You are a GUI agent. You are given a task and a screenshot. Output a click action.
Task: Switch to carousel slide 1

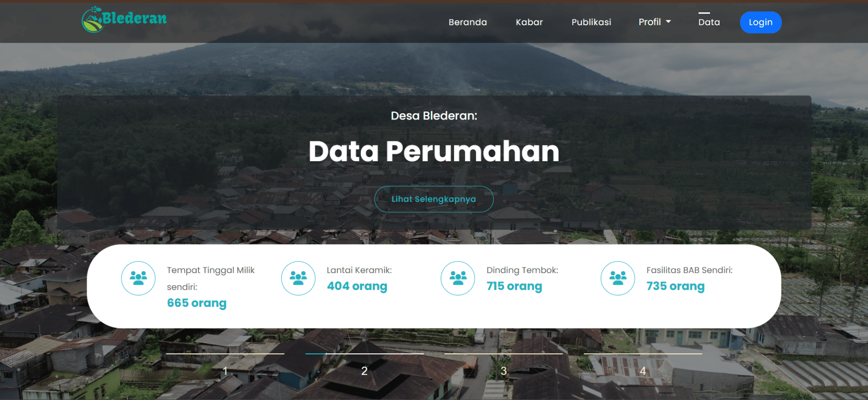click(x=225, y=365)
